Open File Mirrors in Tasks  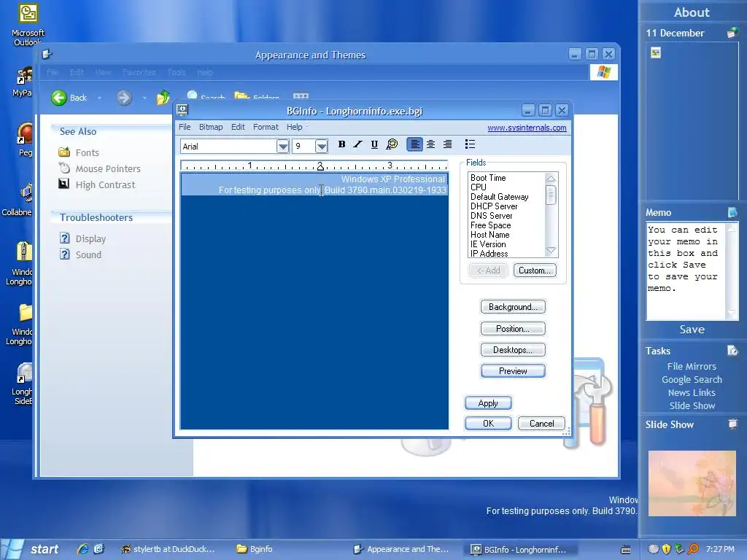[692, 366]
